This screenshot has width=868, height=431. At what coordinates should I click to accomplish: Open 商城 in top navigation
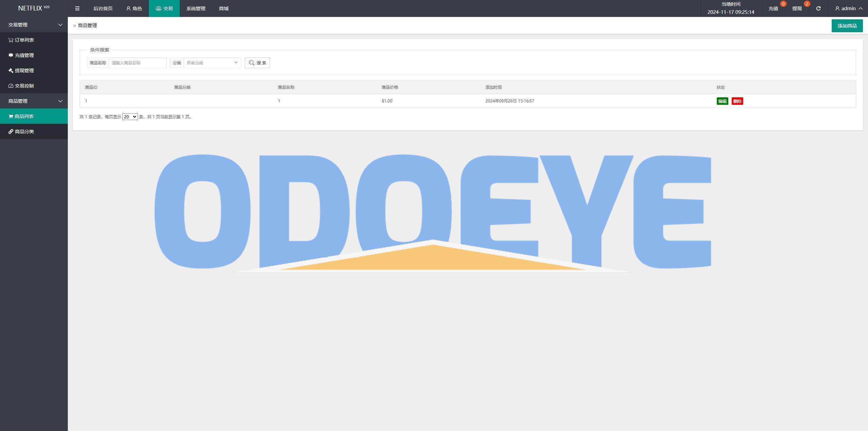point(224,8)
